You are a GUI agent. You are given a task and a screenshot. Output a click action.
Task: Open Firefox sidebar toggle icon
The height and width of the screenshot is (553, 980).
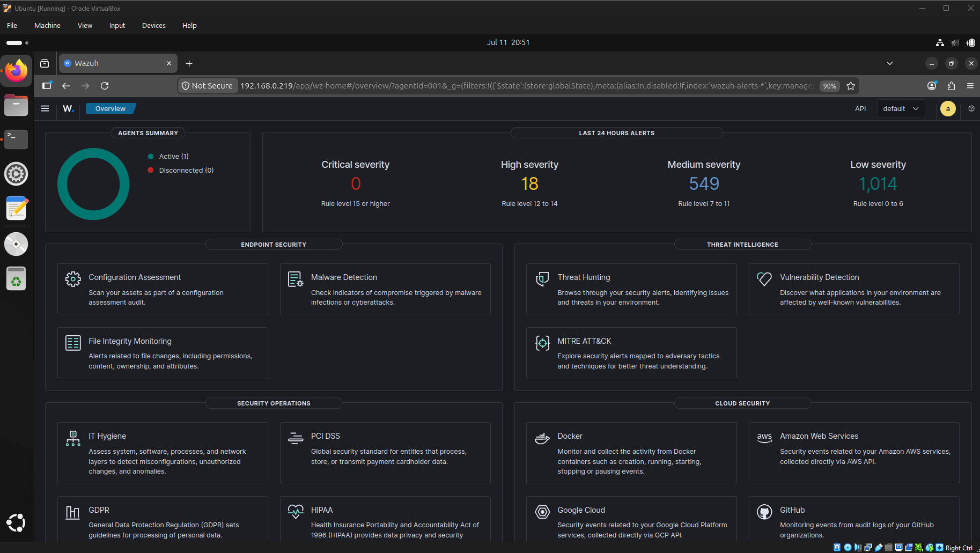(x=47, y=86)
